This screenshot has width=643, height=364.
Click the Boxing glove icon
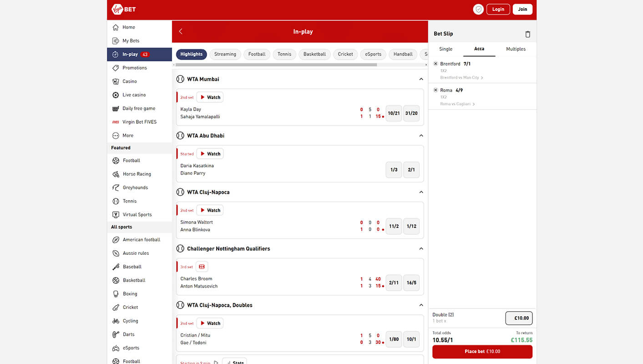tap(116, 294)
